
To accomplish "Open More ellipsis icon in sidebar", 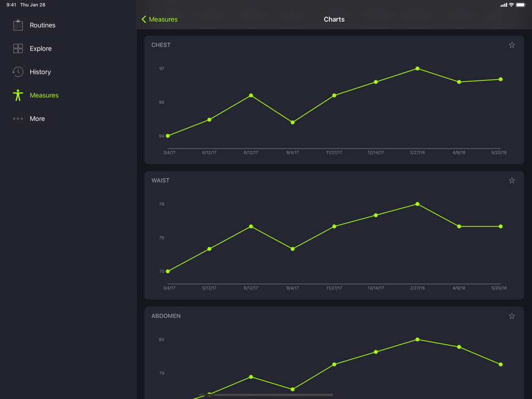I will pyautogui.click(x=18, y=119).
